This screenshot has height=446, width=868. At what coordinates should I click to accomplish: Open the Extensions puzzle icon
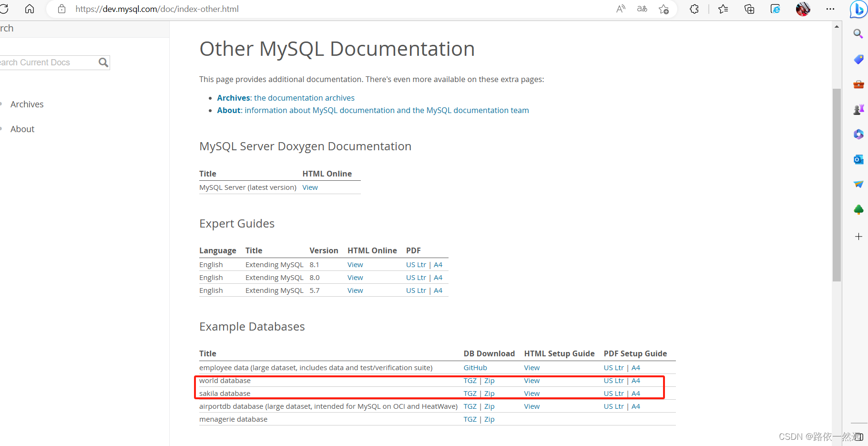click(694, 9)
